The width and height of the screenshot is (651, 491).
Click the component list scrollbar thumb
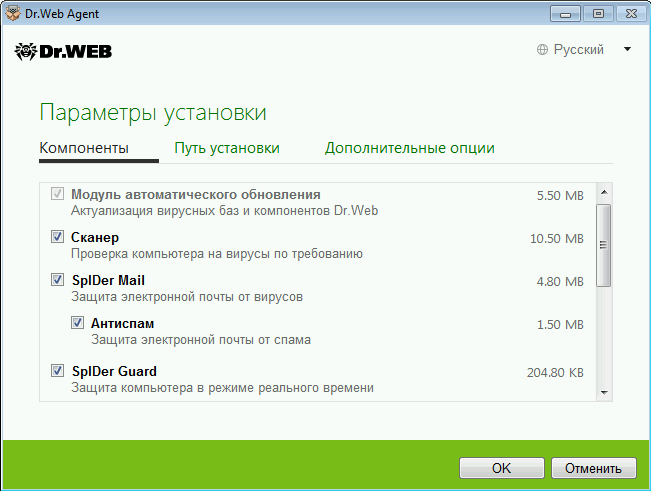click(x=604, y=245)
